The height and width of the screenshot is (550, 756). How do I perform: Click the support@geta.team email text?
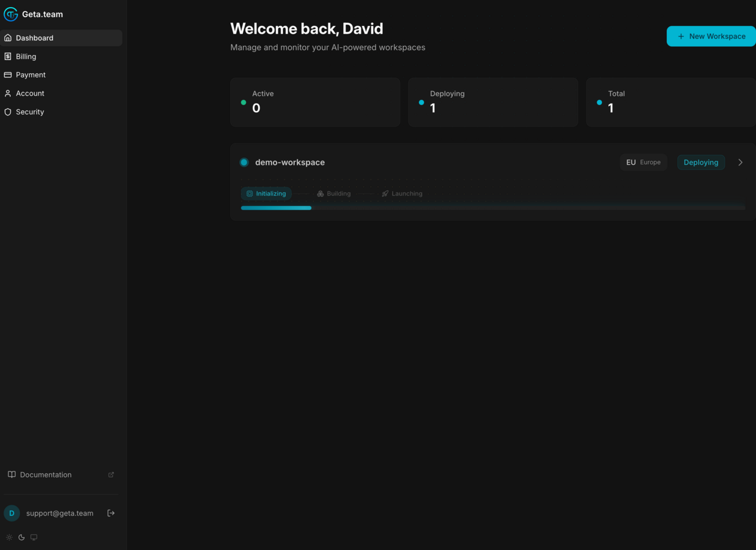[60, 513]
